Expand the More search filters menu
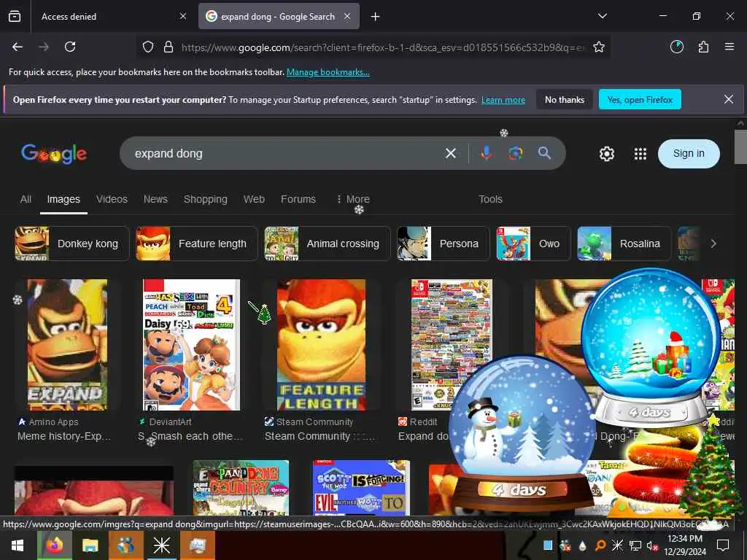Image resolution: width=747 pixels, height=560 pixels. 354,199
